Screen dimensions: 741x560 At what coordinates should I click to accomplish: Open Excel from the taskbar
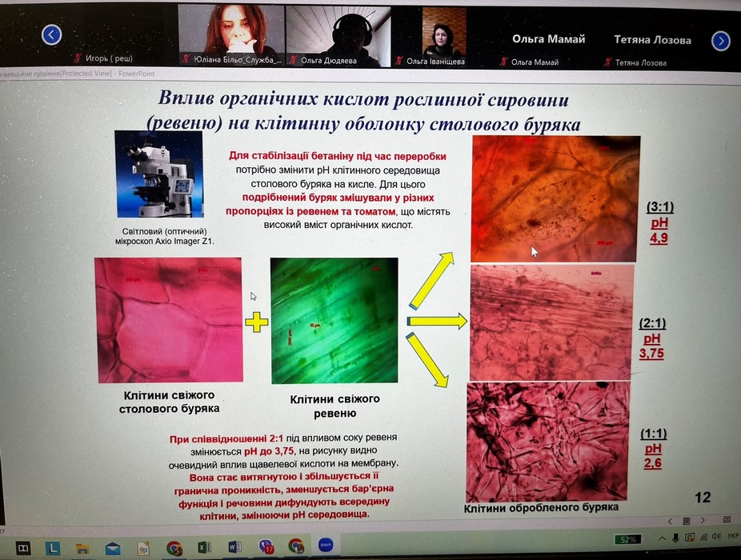204,548
